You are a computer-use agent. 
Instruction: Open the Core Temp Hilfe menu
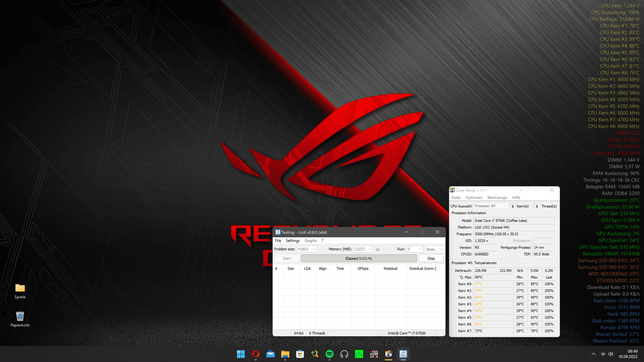(516, 197)
